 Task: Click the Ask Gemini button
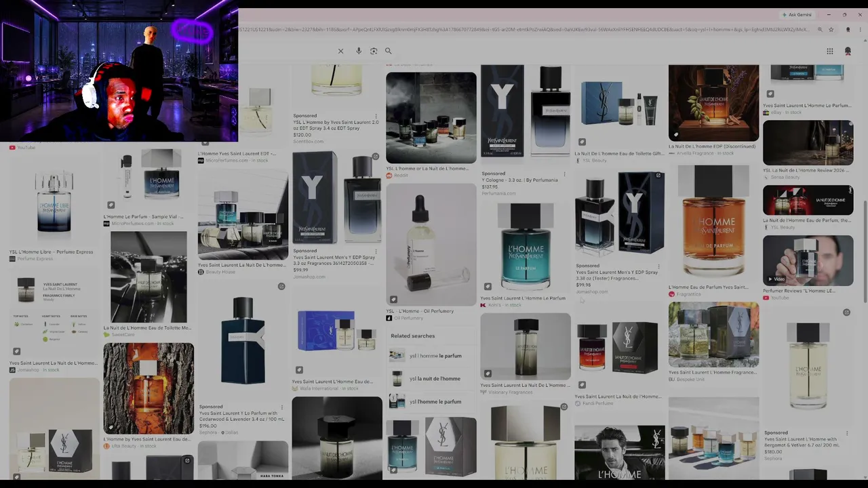pyautogui.click(x=797, y=14)
